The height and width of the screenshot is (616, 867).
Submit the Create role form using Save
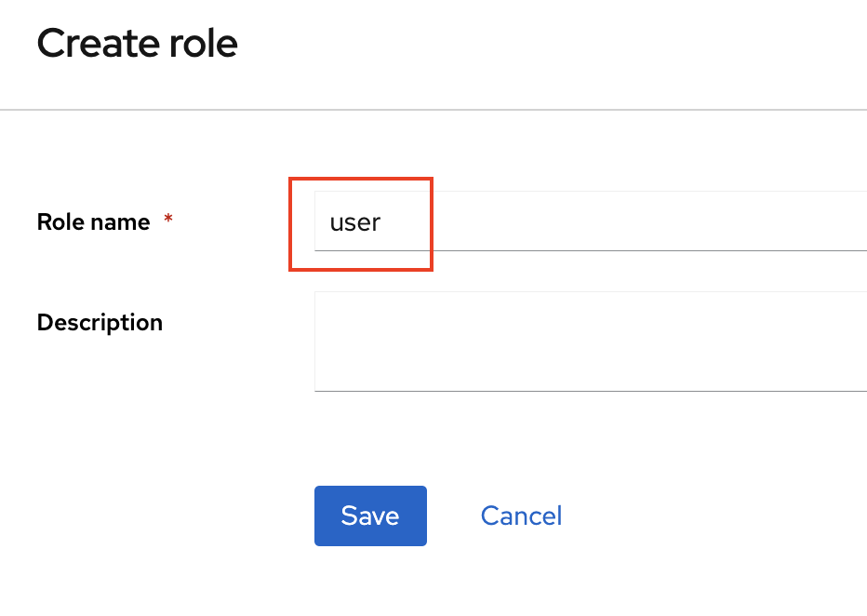pos(370,516)
